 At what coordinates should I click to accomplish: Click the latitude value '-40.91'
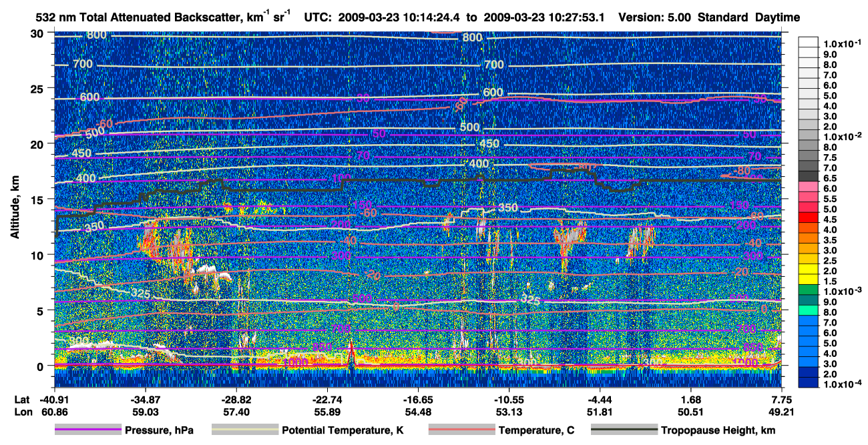tap(53, 399)
